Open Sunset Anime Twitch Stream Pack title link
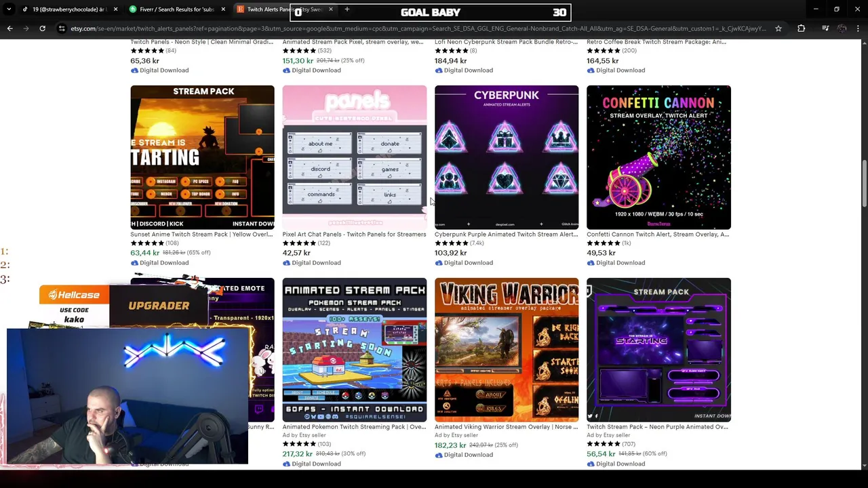Viewport: 868px width, 488px height. [x=201, y=235]
